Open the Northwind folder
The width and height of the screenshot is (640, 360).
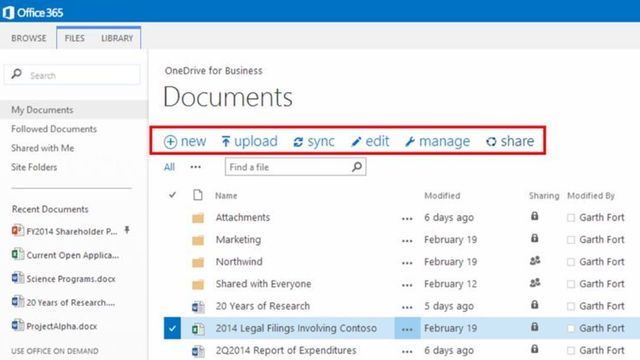click(x=239, y=262)
